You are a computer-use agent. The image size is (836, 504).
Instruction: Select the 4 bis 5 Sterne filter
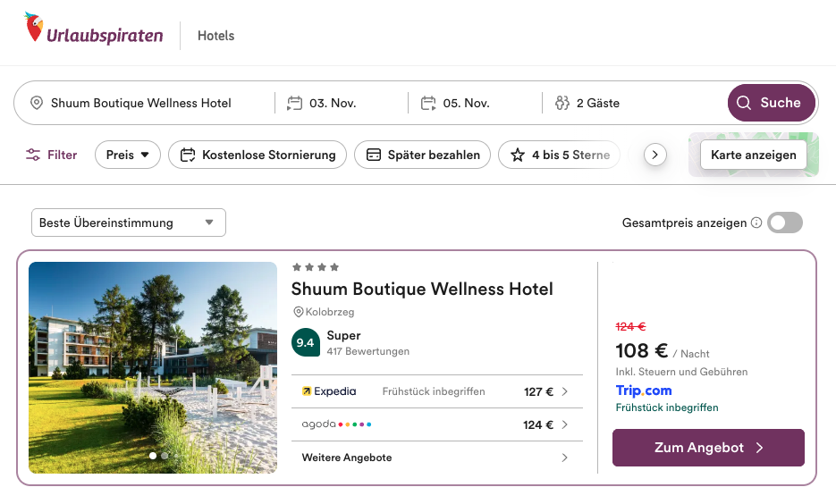pos(560,155)
